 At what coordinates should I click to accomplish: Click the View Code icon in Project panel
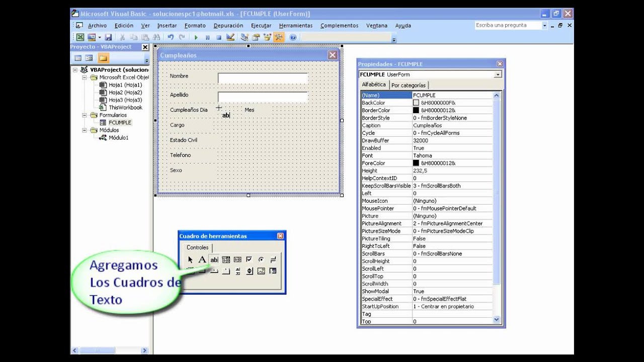click(78, 58)
